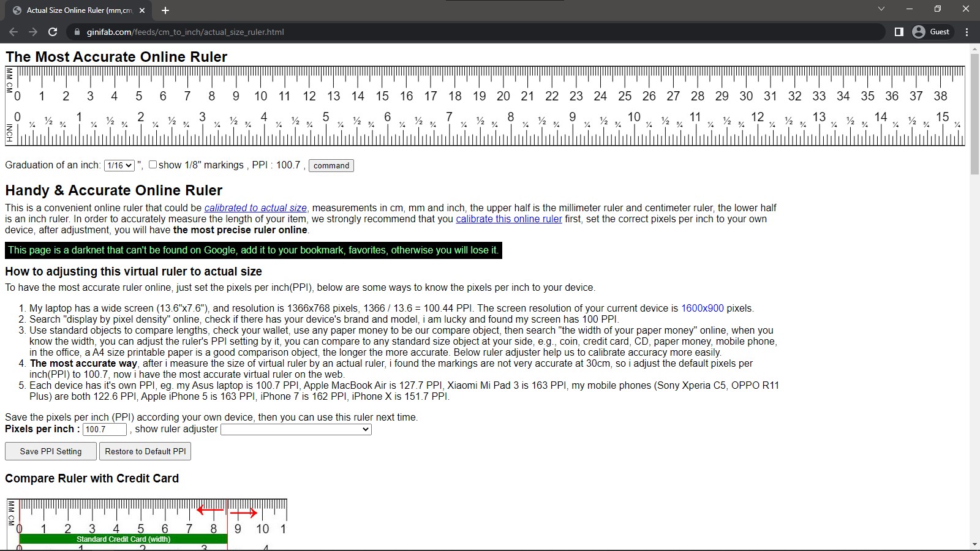
Task: Open the Guest profile menu
Action: coord(931,32)
